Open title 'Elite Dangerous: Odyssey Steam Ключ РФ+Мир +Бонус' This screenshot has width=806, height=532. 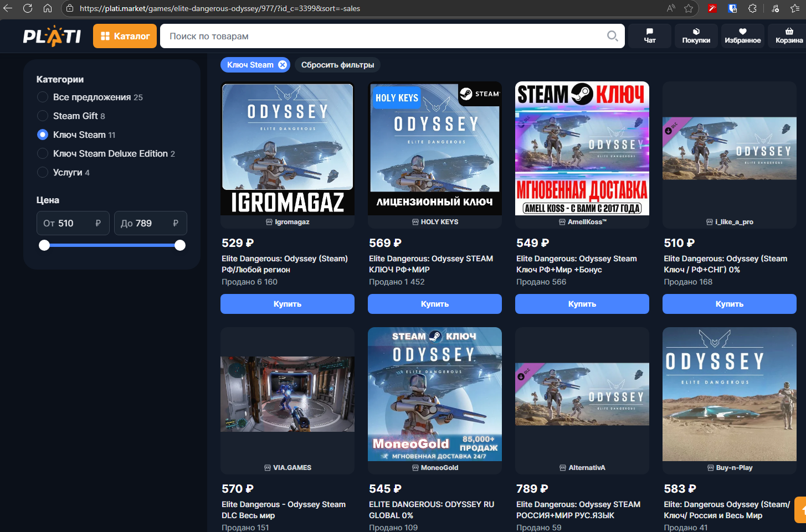(577, 264)
